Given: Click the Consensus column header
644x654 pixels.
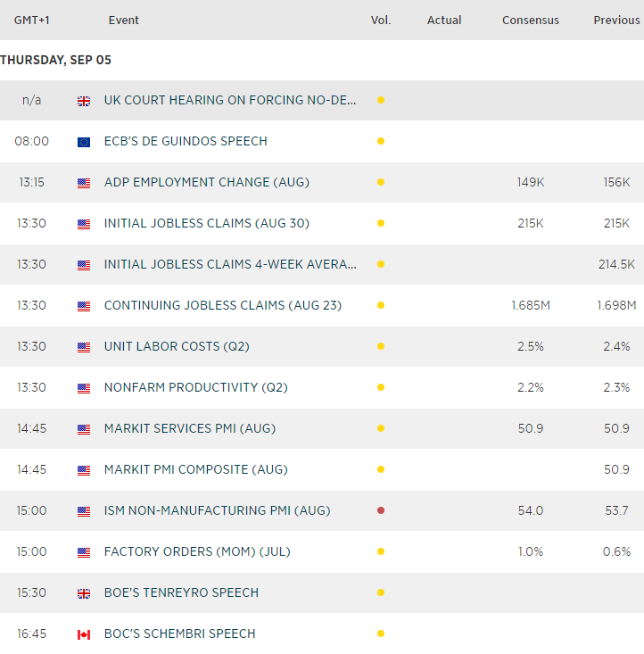Looking at the screenshot, I should pyautogui.click(x=530, y=20).
